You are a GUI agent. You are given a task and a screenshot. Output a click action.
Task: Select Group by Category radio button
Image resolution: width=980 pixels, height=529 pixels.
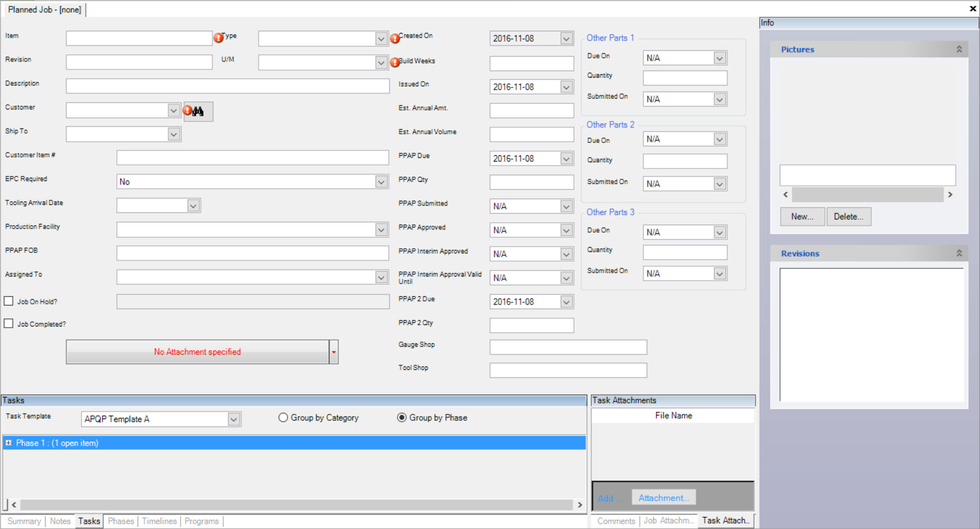tap(283, 417)
